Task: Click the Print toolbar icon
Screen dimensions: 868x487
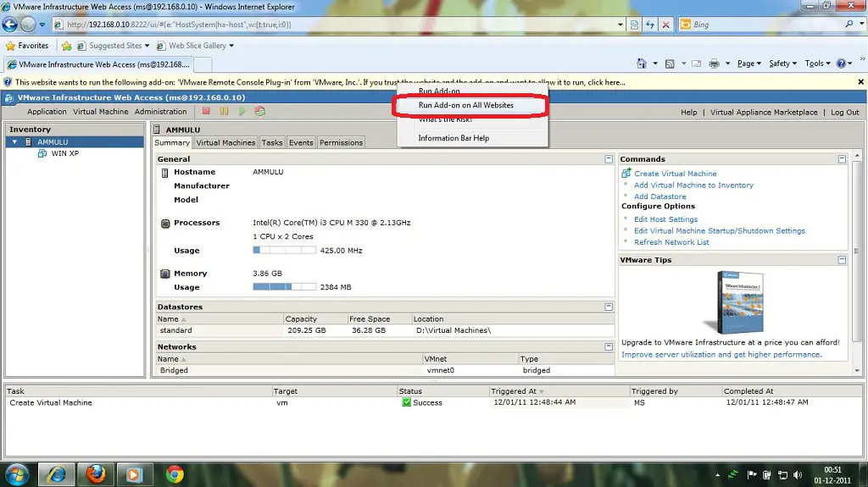Action: (714, 64)
